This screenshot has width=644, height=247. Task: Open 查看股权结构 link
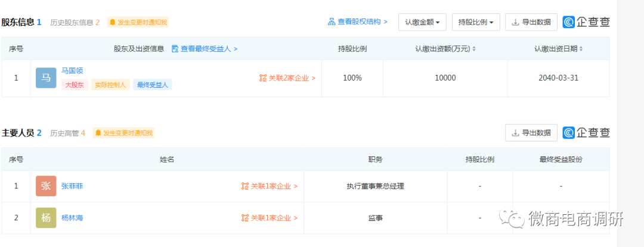coord(357,22)
